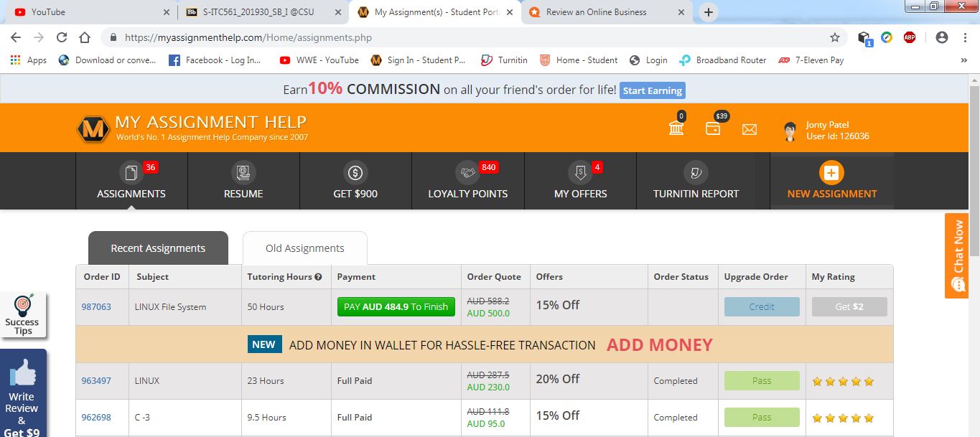Viewport: 980px width, 437px height.
Task: Open the Download or conve... bookmark
Action: pyautogui.click(x=107, y=60)
